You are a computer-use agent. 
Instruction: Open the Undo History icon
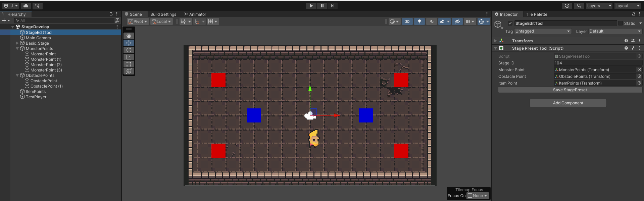(x=567, y=6)
